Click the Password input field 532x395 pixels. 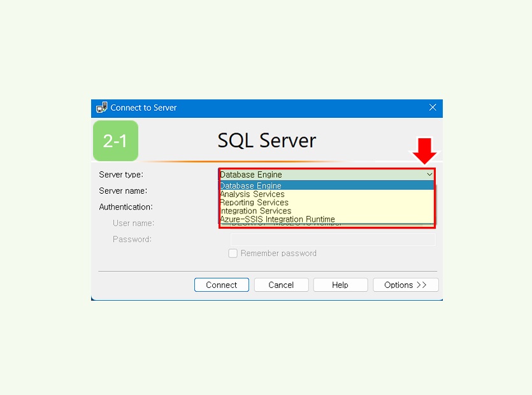point(333,240)
